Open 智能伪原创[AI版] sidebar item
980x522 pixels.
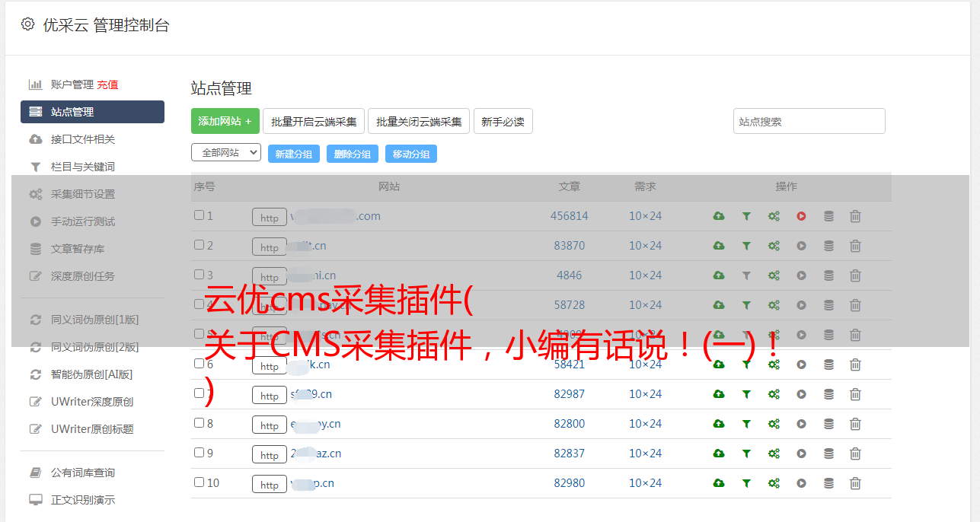click(x=92, y=374)
